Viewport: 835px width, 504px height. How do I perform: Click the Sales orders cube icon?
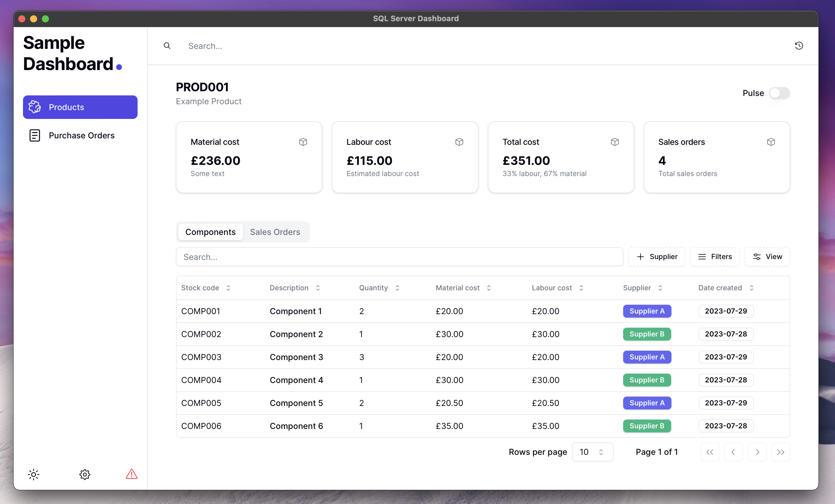point(770,142)
